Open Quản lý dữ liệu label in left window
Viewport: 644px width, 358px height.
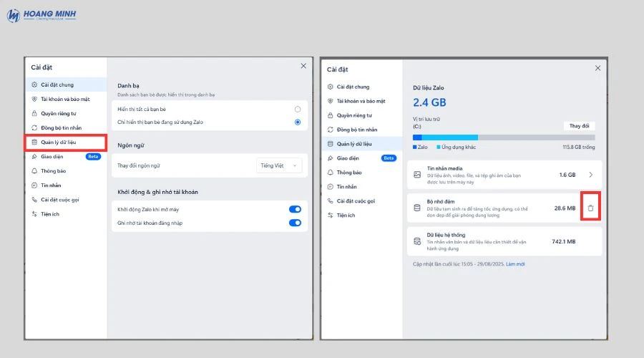point(59,142)
